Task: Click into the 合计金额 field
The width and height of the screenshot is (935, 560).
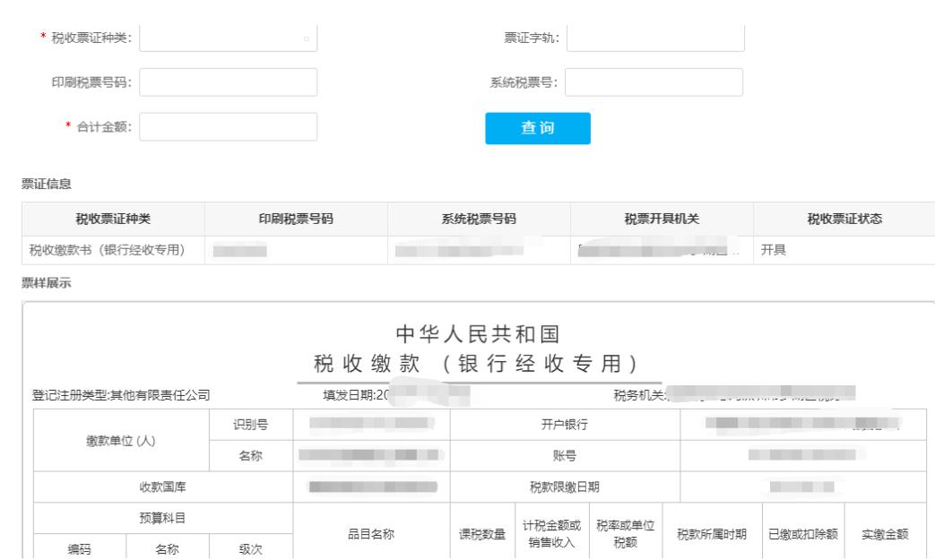Action: coord(229,127)
